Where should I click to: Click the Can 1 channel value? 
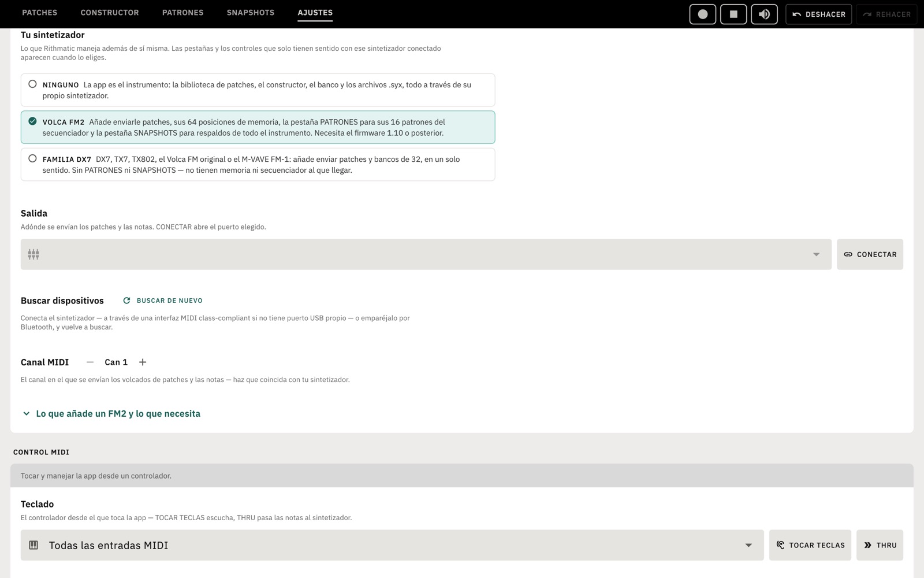coord(116,362)
